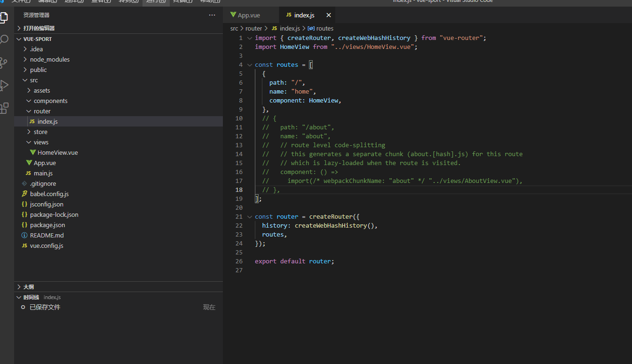Open HomeView.vue in the file tree
Viewport: 632px width, 364px height.
click(118, 152)
